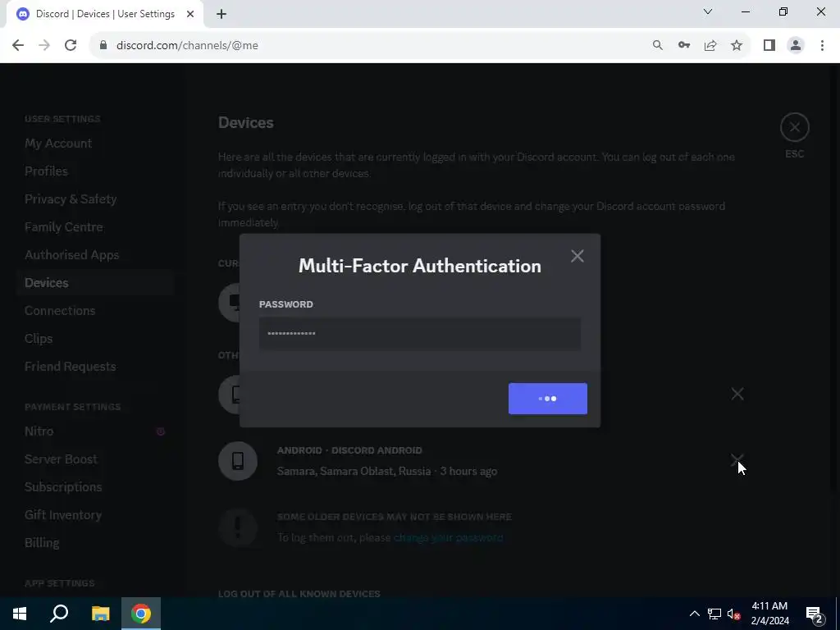Click the password input field
The height and width of the screenshot is (630, 840).
pyautogui.click(x=420, y=333)
